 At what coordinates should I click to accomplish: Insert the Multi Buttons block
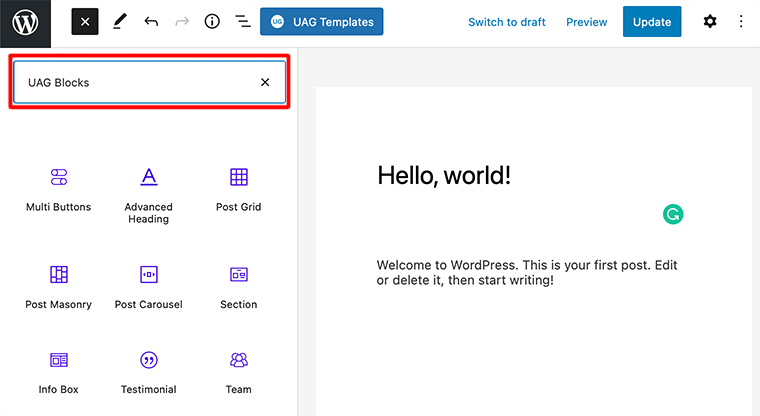point(58,189)
